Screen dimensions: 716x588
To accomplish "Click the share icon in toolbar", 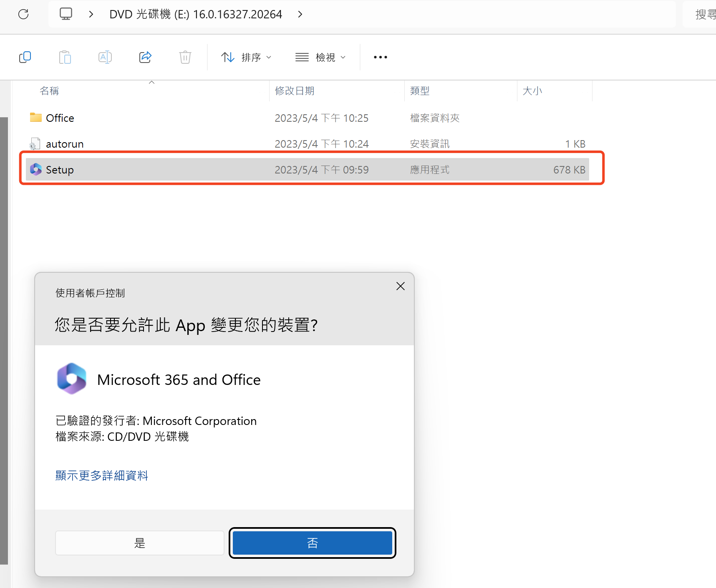I will click(145, 57).
